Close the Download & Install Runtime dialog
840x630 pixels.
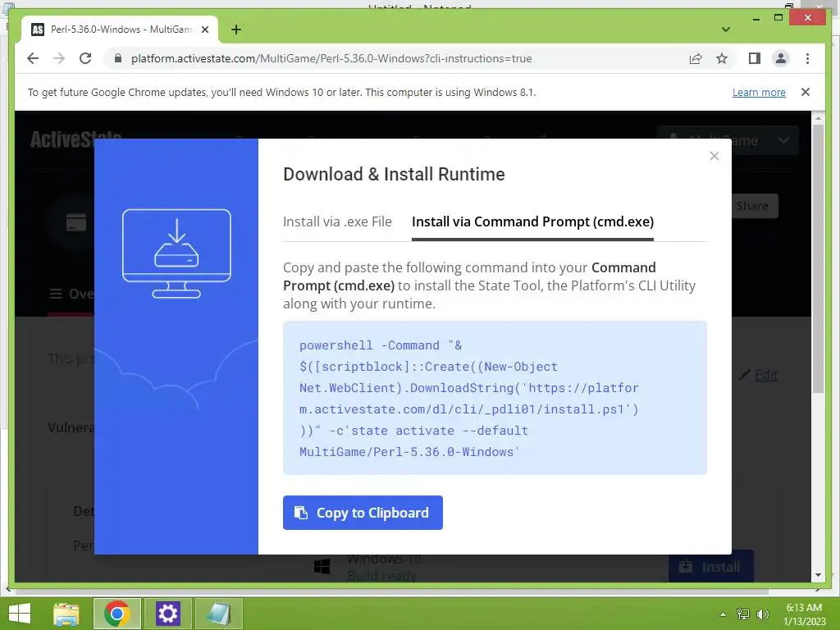[714, 156]
